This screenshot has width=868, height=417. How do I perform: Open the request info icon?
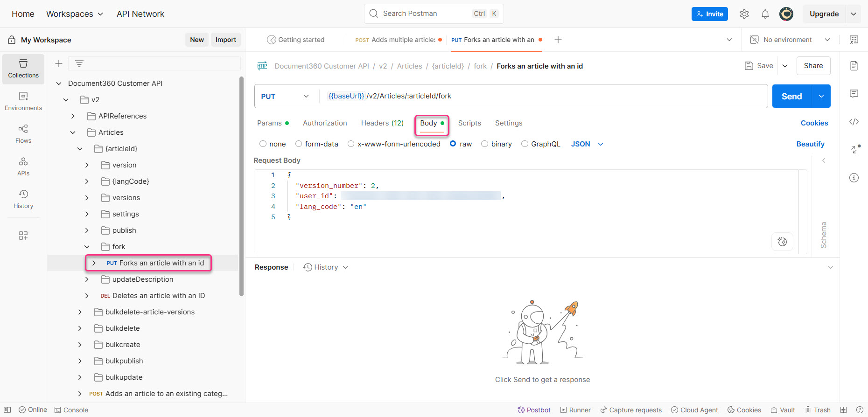[x=854, y=178]
